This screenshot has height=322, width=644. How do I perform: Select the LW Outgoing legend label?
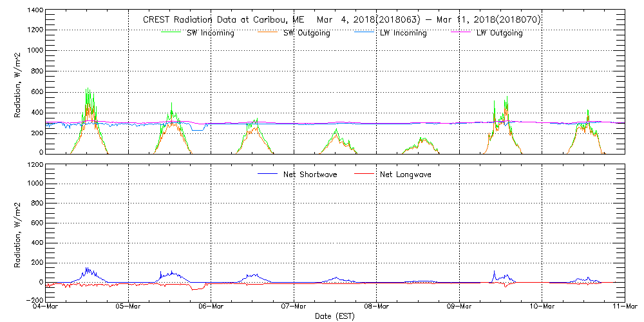click(x=499, y=33)
